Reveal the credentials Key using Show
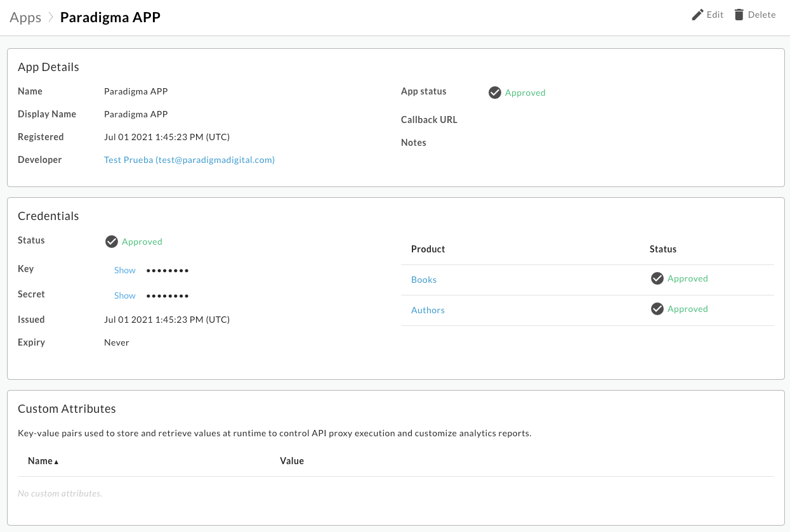This screenshot has height=532, width=790. [124, 269]
